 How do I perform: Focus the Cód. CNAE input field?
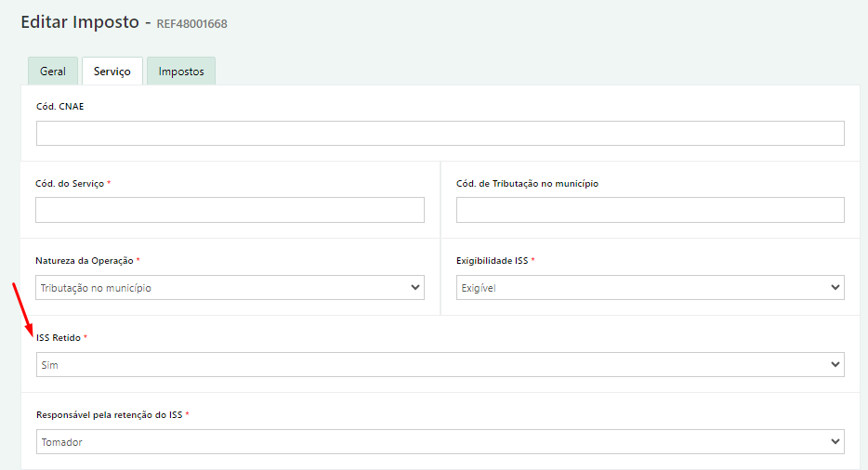pos(441,134)
